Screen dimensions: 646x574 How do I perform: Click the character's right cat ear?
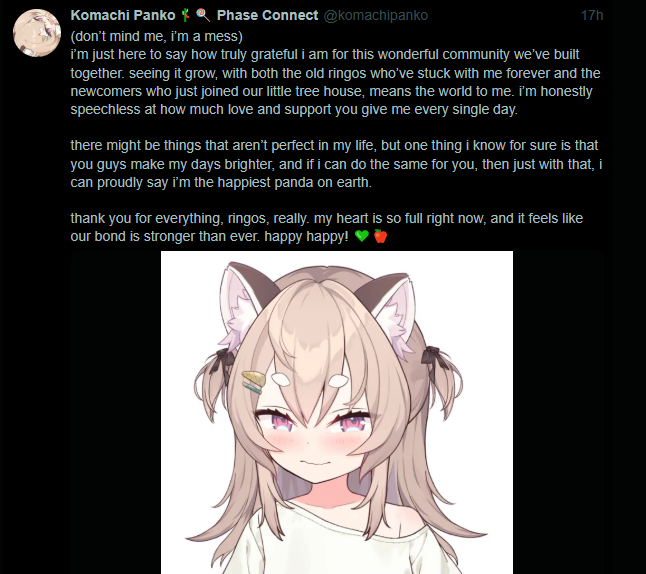tap(391, 311)
